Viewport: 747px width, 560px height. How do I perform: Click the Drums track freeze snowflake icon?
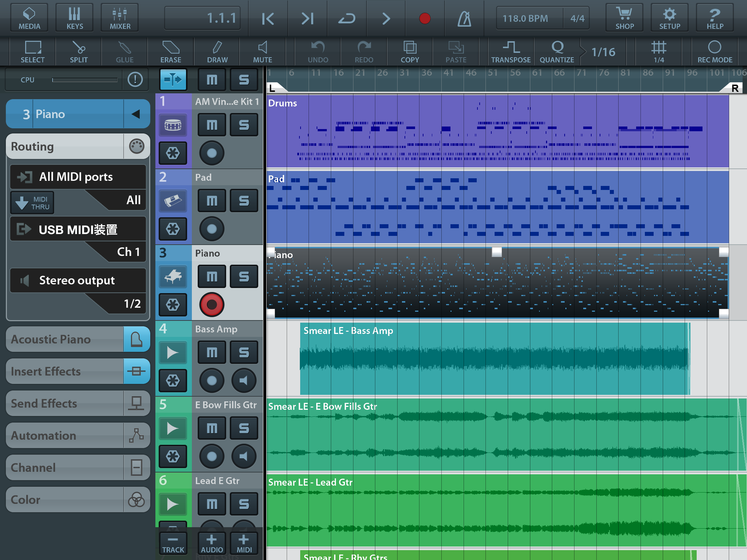click(x=173, y=153)
